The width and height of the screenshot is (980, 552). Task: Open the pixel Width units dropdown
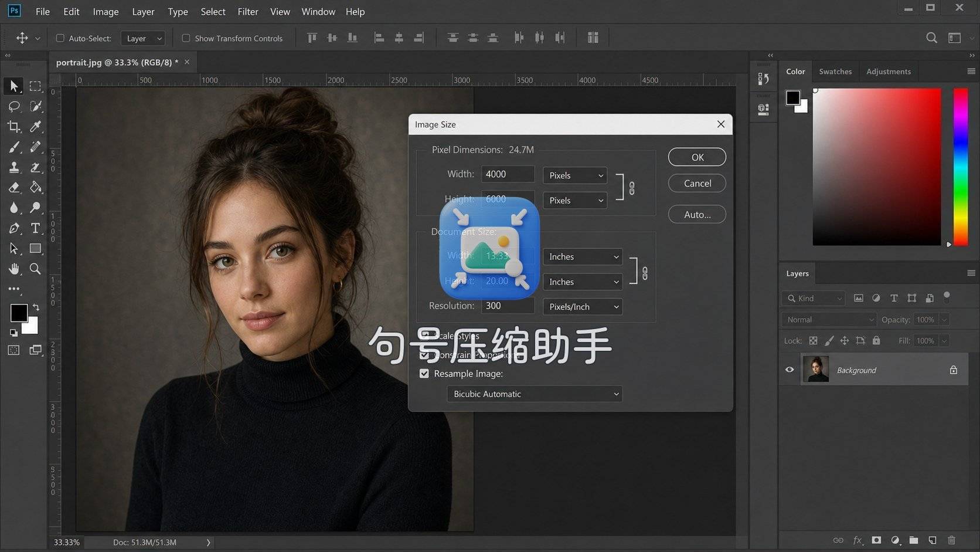click(x=575, y=175)
